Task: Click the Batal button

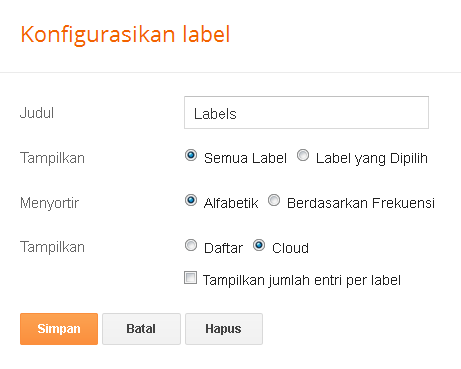Action: [141, 329]
